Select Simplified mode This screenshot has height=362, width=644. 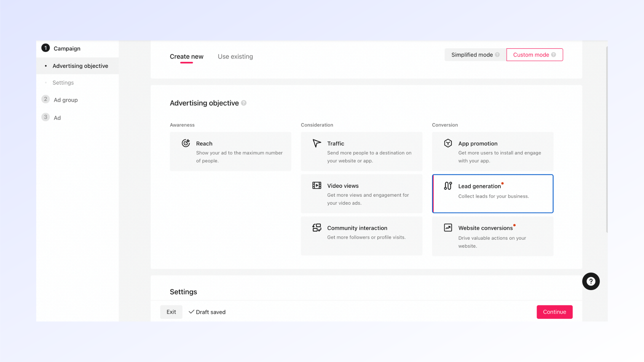pos(475,55)
